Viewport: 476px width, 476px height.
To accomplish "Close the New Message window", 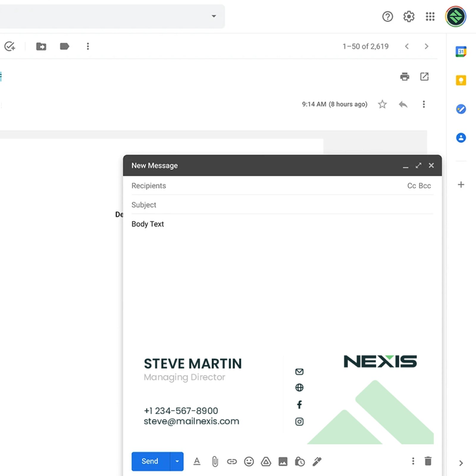I will (431, 166).
